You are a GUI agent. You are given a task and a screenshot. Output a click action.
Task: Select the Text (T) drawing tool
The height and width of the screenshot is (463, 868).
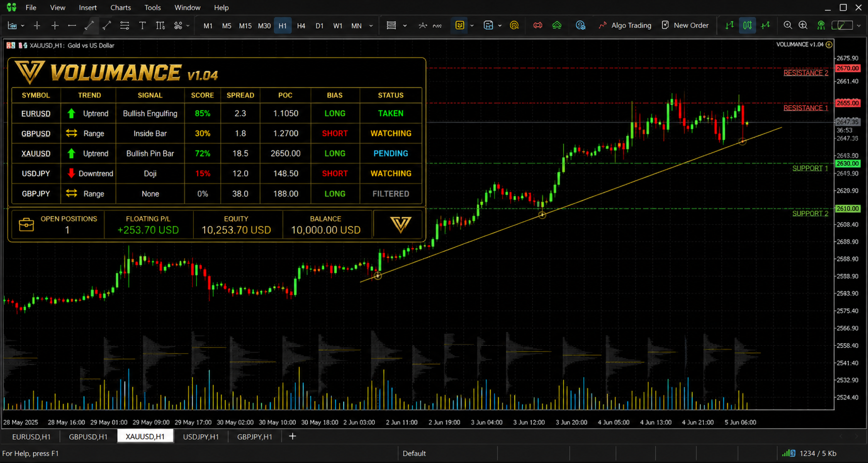coord(143,25)
